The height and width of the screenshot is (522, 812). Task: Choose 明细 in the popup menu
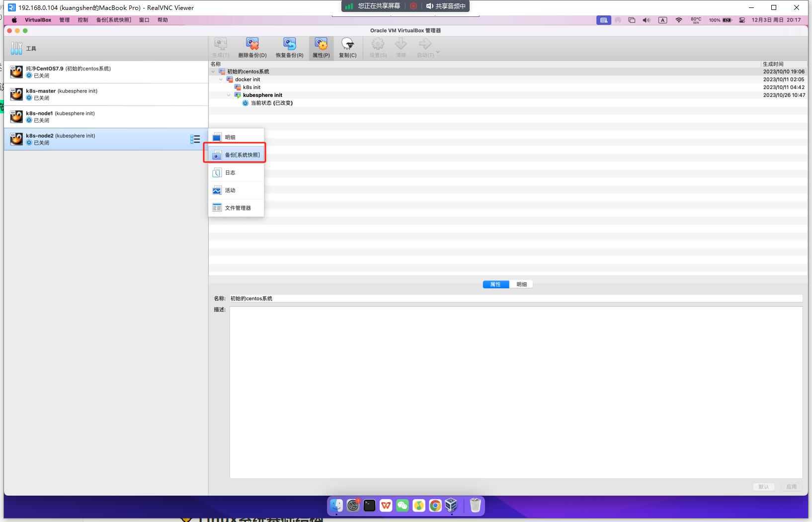tap(236, 137)
